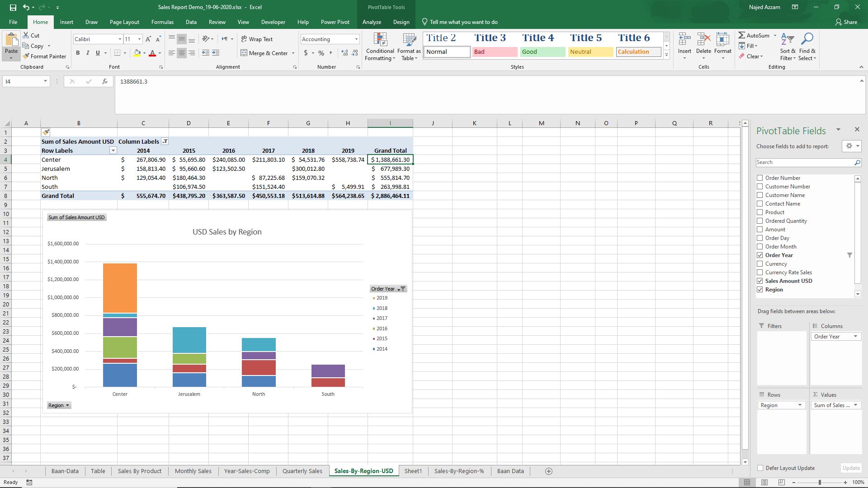This screenshot has width=868, height=488.
Task: Click the Undo arrow icon
Action: click(x=26, y=7)
